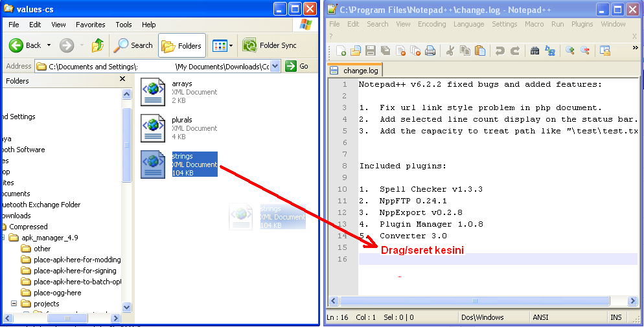Select highlighted strings XML document file
Image resolution: width=644 pixels, height=327 pixels.
pyautogui.click(x=179, y=164)
